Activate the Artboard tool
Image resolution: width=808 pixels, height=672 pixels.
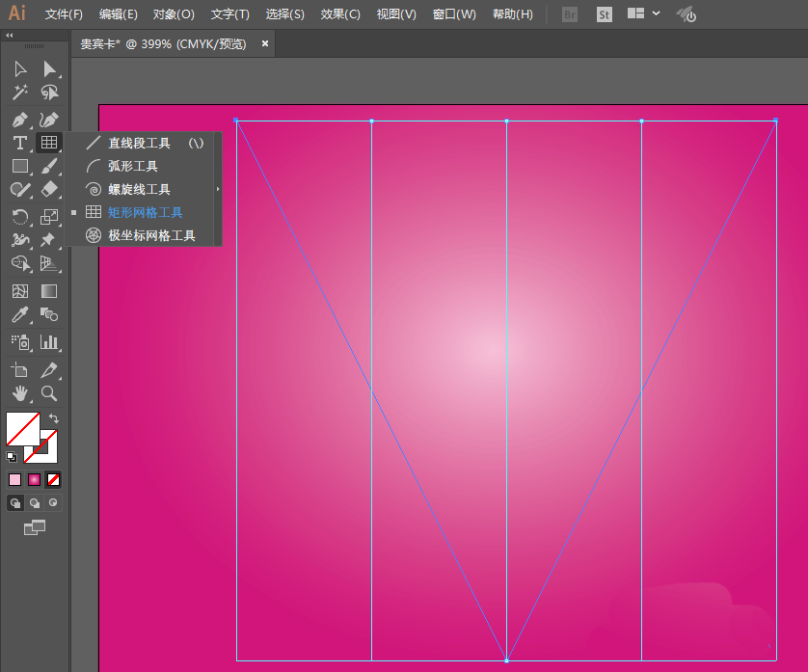(20, 370)
